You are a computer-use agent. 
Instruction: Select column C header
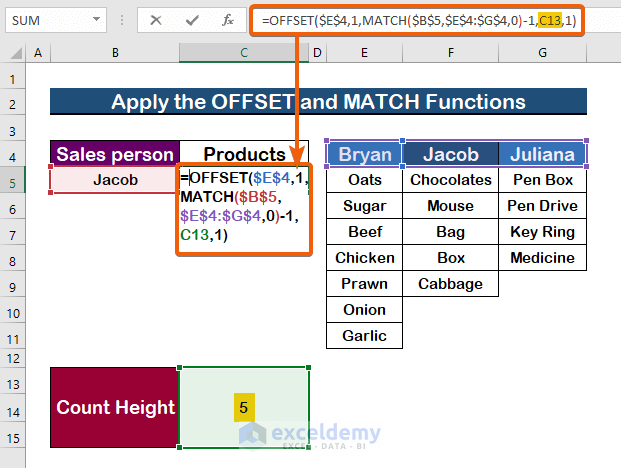pos(244,53)
